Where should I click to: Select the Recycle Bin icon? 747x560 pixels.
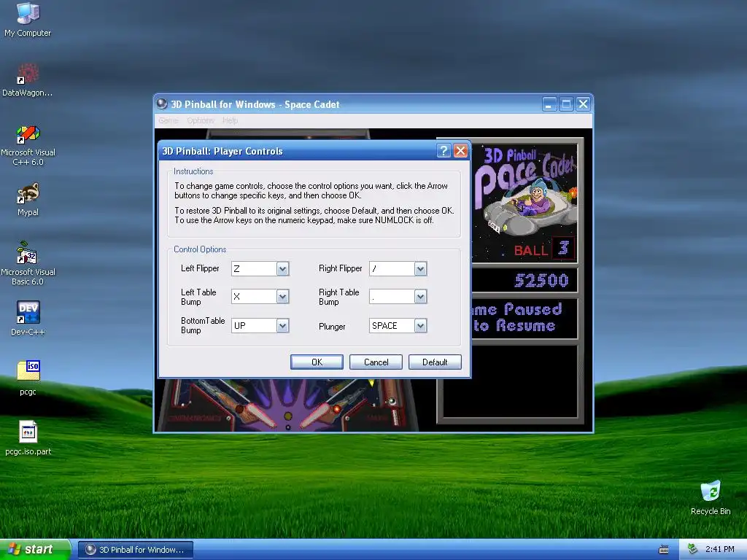pyautogui.click(x=711, y=497)
